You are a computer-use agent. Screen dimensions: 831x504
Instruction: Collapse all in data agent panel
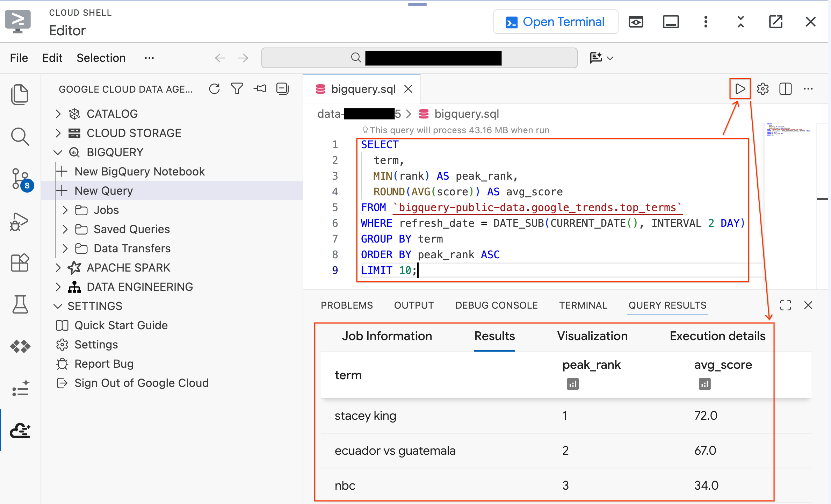[x=282, y=89]
